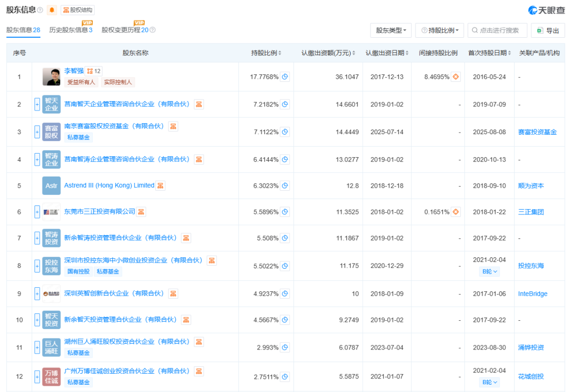Open the pie chart icon next to 17.7768%
Screen dimensions: 566x392
coord(285,77)
